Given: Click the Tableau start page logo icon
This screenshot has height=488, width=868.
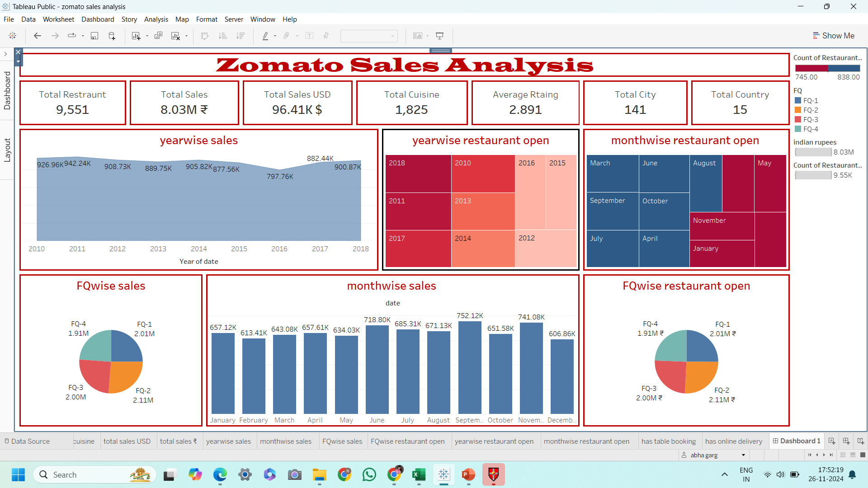Looking at the screenshot, I should coord(13,36).
